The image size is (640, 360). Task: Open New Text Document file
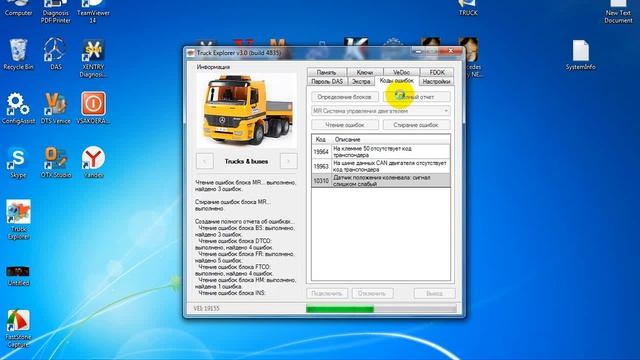pos(618,11)
